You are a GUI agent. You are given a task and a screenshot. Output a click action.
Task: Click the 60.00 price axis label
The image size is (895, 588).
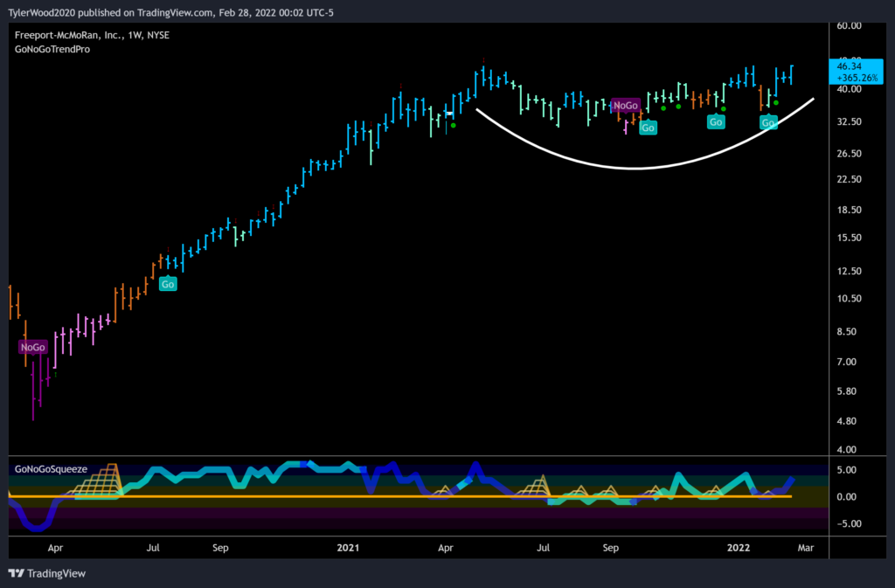pos(849,25)
